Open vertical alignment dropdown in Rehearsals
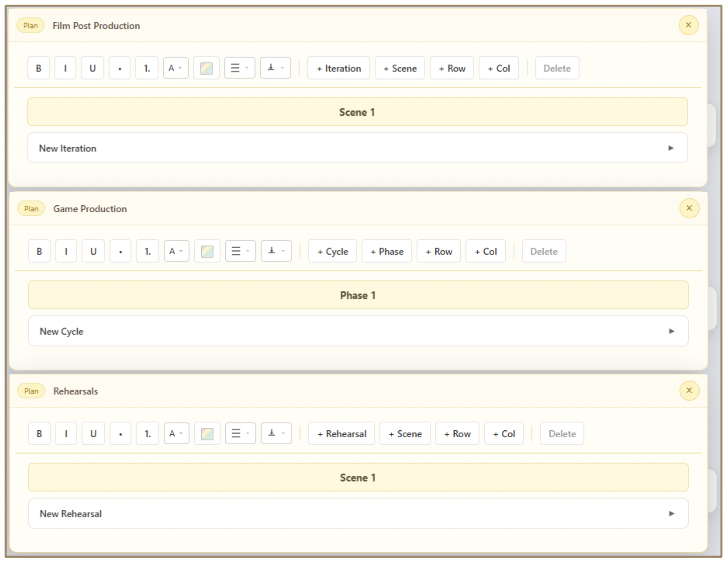The width and height of the screenshot is (728, 563). (276, 433)
